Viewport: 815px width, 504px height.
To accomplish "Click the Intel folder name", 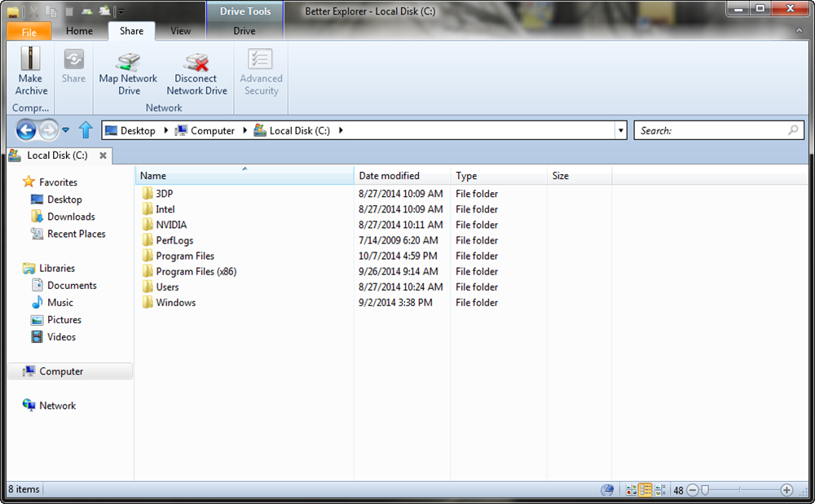I will [165, 209].
